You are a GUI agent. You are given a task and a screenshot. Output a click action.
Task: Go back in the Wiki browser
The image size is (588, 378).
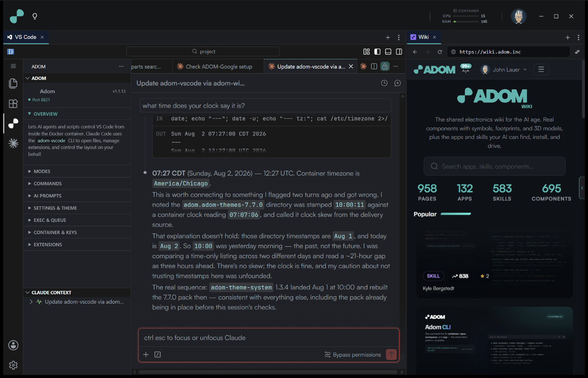tap(415, 52)
